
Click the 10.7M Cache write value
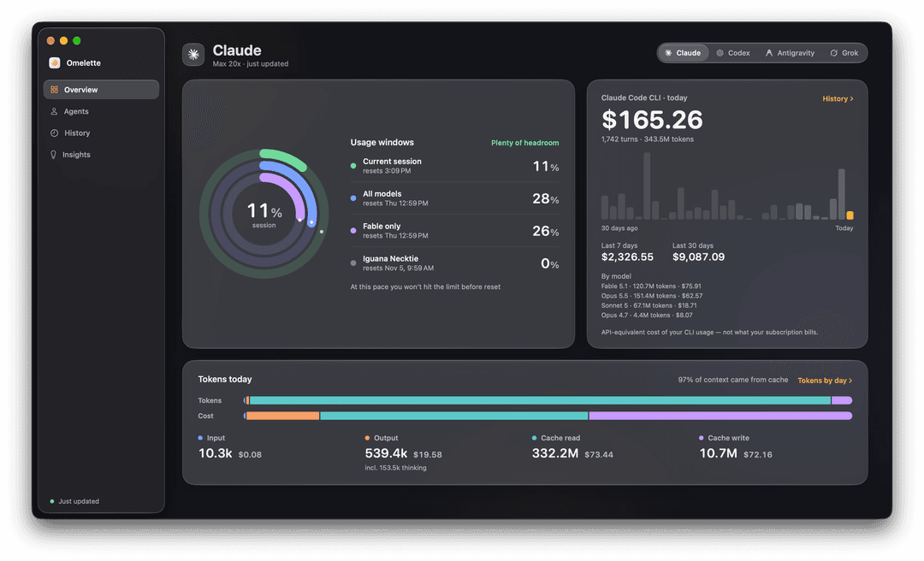click(719, 454)
